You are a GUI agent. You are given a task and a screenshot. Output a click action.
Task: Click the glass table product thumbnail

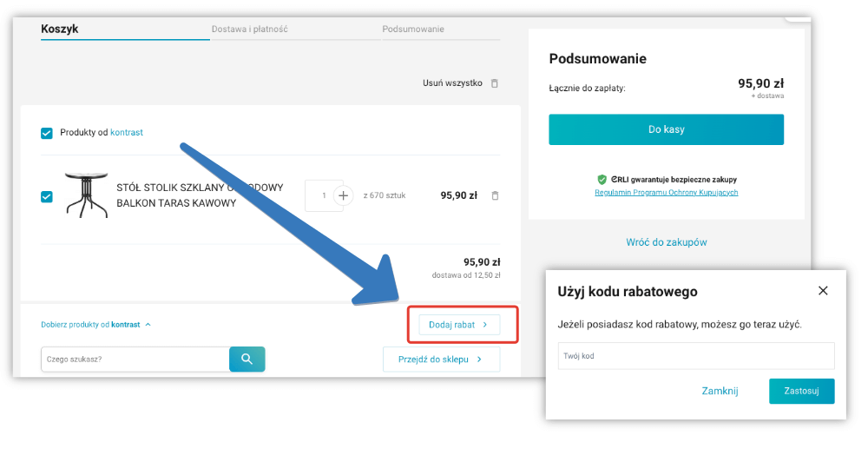84,194
